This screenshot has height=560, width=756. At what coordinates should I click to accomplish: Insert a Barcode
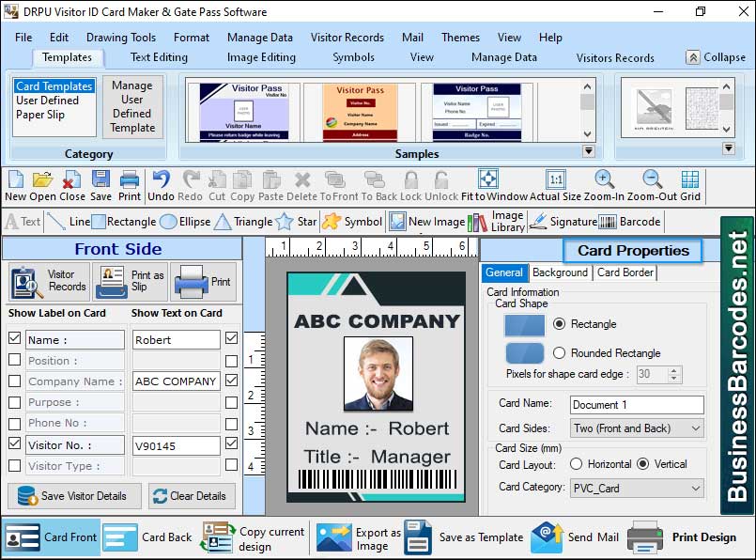pos(629,222)
